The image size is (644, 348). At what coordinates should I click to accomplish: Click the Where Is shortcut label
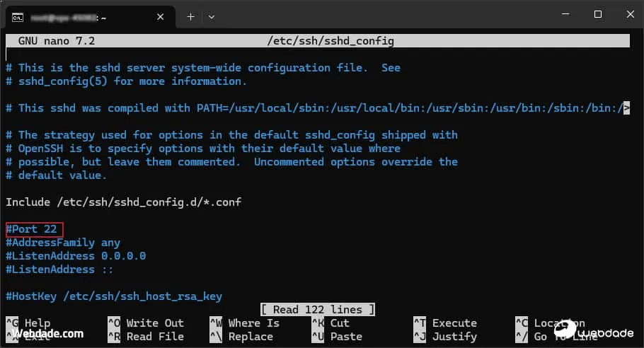(x=253, y=323)
